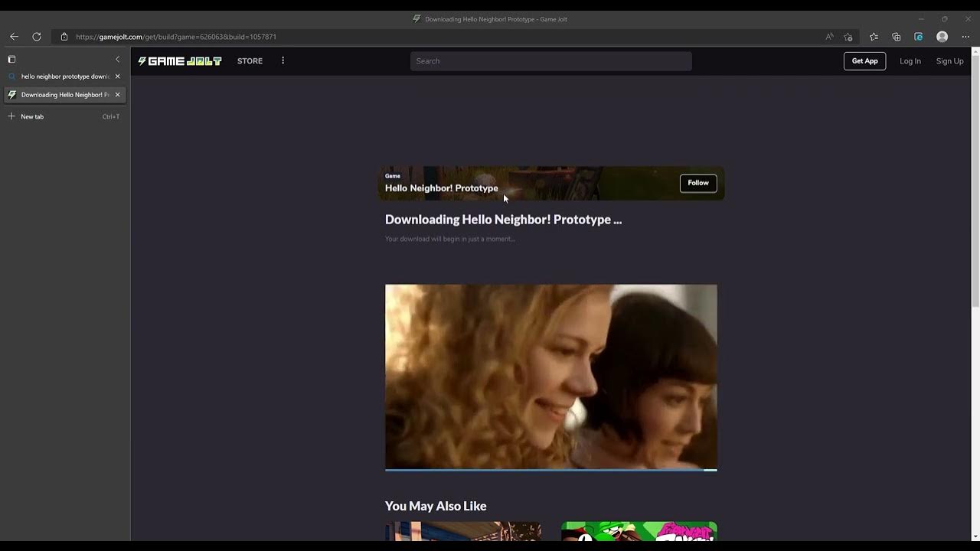Click the Get App button
Image resolution: width=980 pixels, height=551 pixels.
864,61
